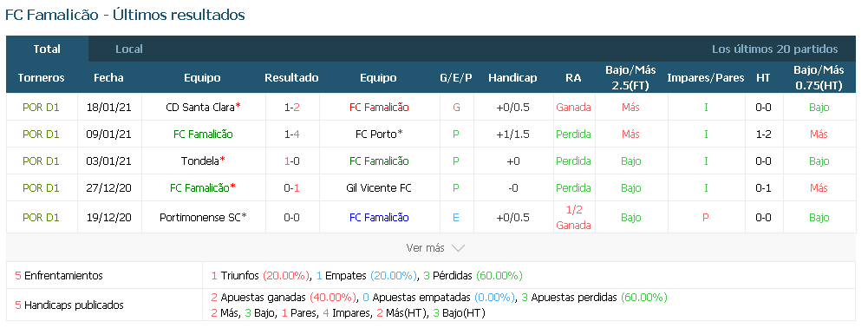Click the Los últimos 20 partidos label

(775, 49)
